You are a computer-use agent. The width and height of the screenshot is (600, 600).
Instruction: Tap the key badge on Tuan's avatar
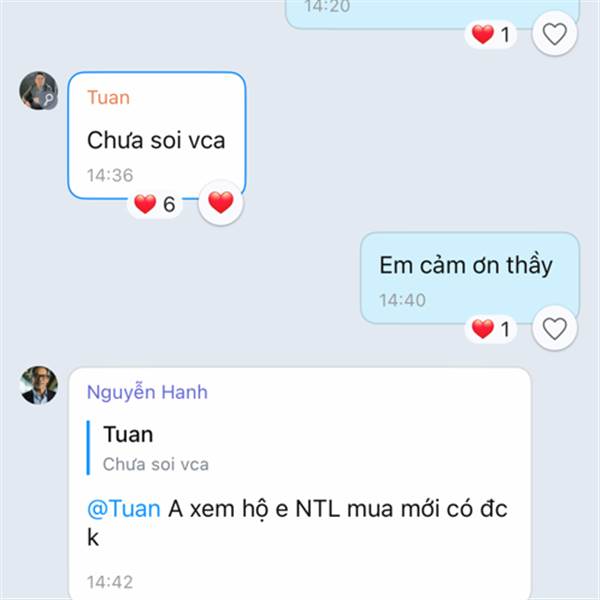pyautogui.click(x=49, y=100)
